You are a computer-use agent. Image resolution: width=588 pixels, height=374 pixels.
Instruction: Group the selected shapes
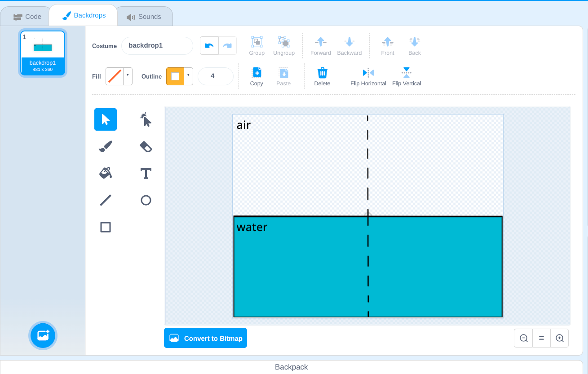(x=257, y=46)
